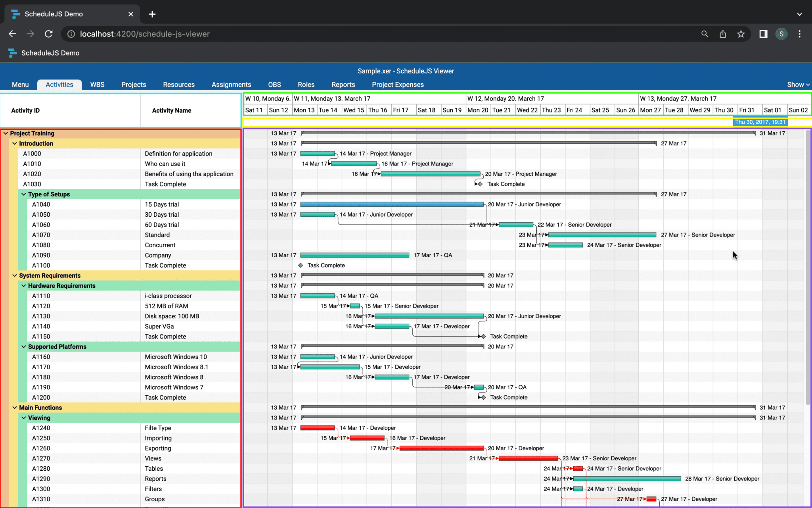Click the Task Complete milestone diamond near A1030

480,184
